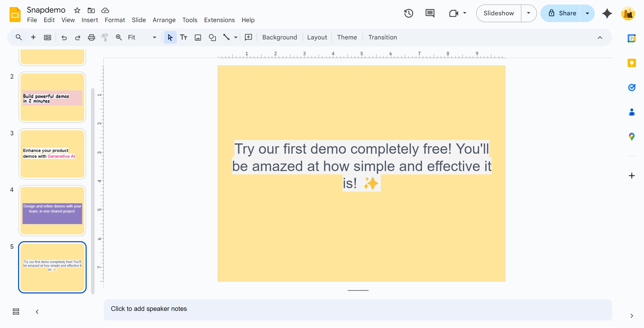Click the Share button
The image size is (644, 328).
(561, 13)
